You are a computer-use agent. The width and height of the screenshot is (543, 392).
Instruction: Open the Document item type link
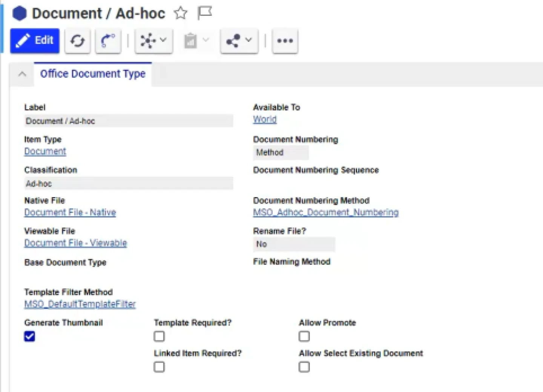[45, 152]
